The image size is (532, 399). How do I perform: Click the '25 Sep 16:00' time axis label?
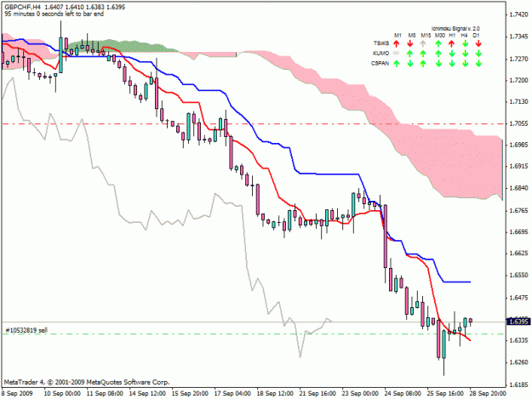click(x=445, y=393)
